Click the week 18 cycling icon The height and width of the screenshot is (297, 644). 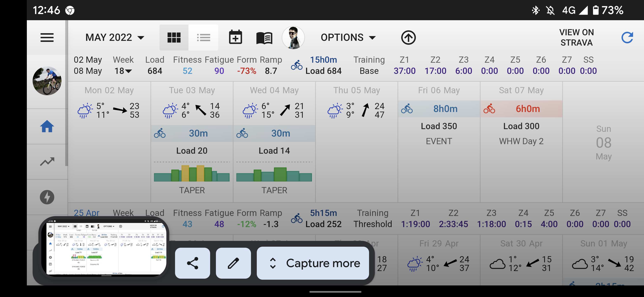(296, 65)
